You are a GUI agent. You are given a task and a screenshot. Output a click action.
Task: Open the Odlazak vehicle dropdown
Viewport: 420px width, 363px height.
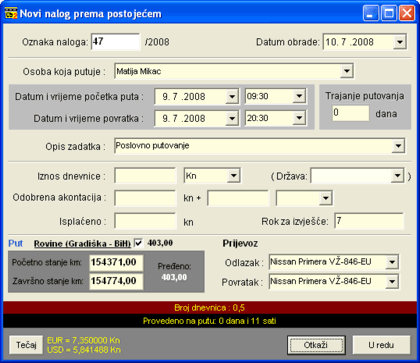pyautogui.click(x=392, y=262)
